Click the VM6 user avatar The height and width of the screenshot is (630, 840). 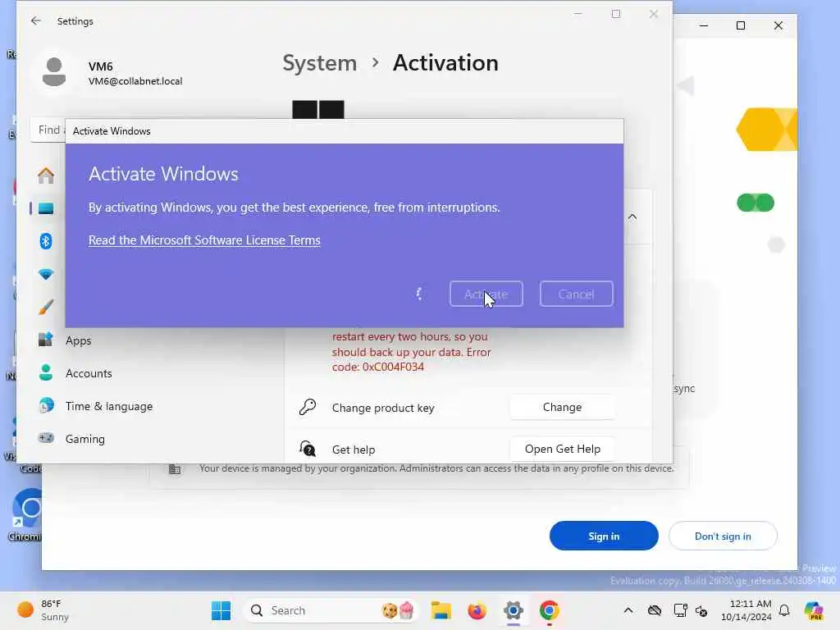click(54, 72)
